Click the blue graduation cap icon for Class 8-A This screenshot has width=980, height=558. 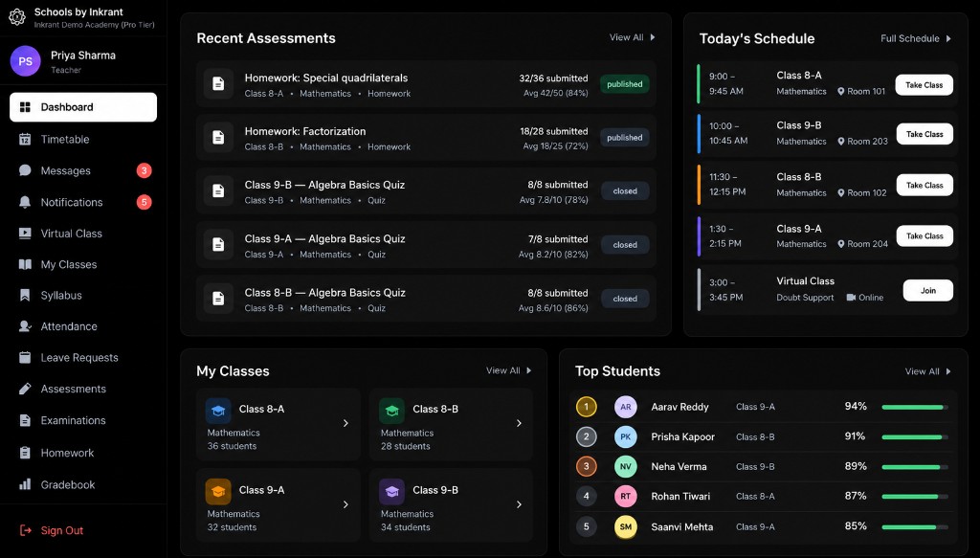218,412
